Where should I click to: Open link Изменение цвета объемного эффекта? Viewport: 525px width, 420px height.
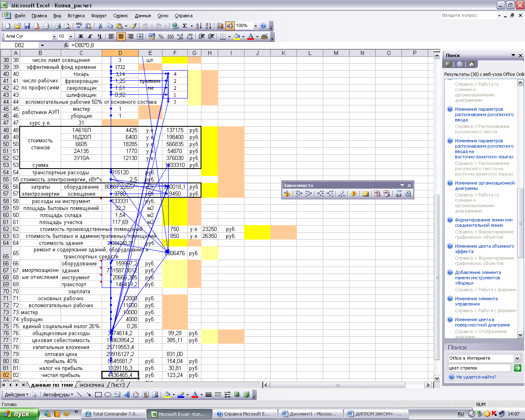484,249
